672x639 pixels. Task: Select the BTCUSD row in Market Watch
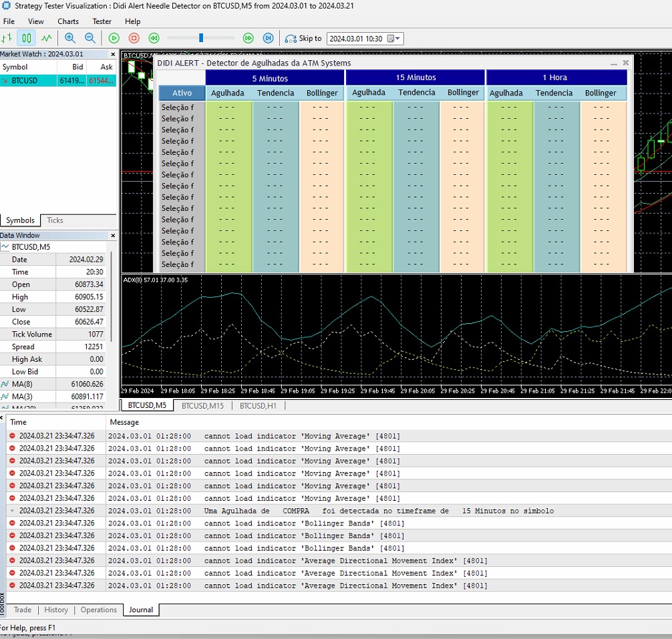(x=58, y=81)
